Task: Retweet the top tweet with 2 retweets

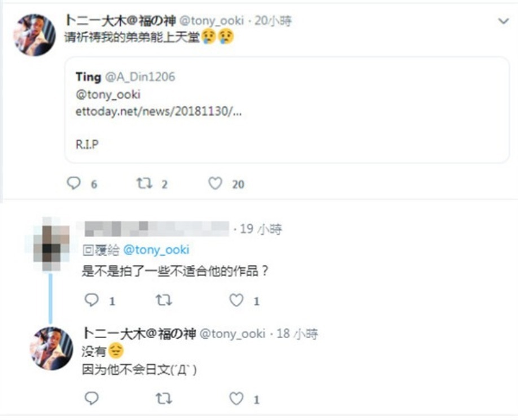Action: click(x=144, y=183)
